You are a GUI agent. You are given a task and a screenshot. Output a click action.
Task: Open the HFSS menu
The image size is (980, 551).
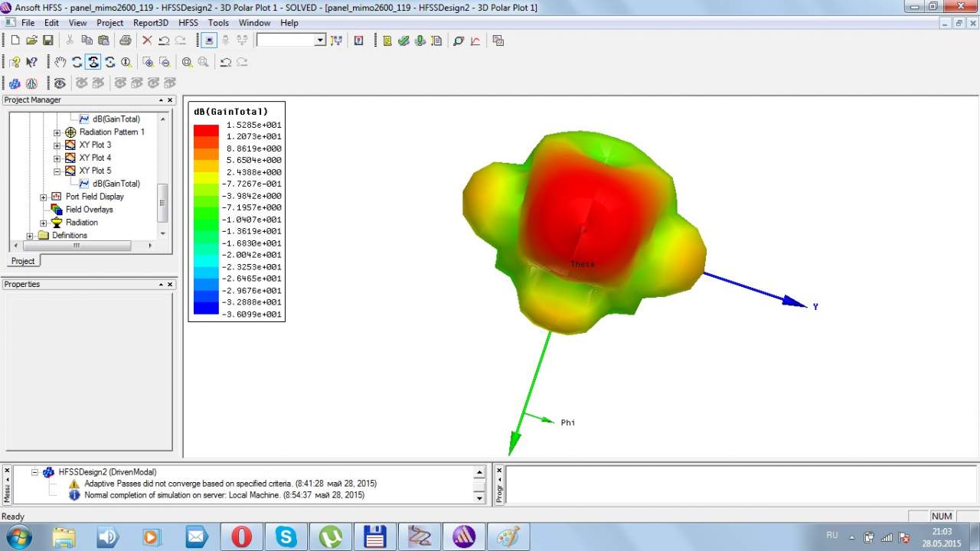click(x=188, y=23)
